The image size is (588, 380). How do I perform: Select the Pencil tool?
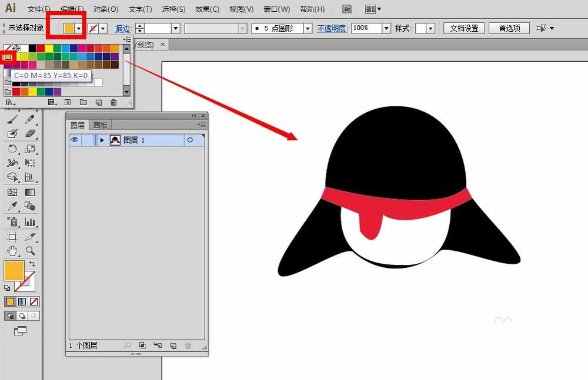click(x=30, y=119)
